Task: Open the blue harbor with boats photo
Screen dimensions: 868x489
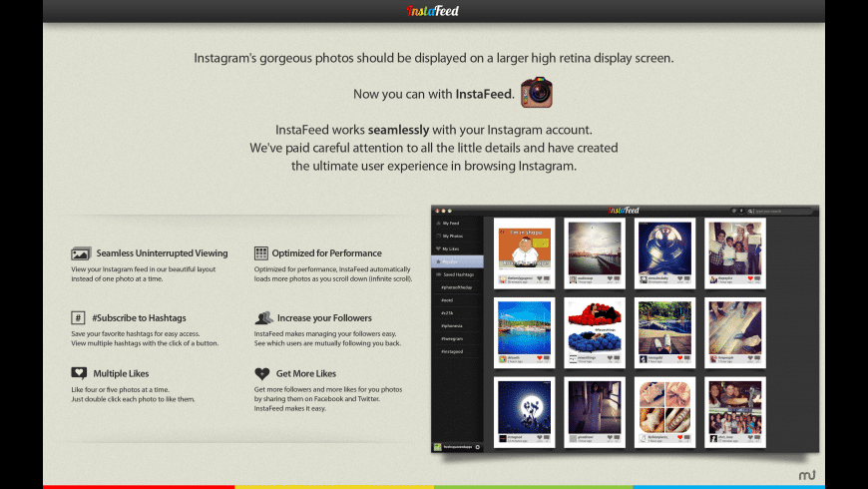Action: (x=524, y=328)
